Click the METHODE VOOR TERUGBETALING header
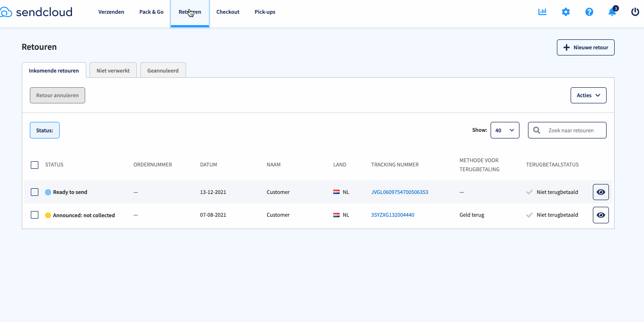 coord(479,165)
